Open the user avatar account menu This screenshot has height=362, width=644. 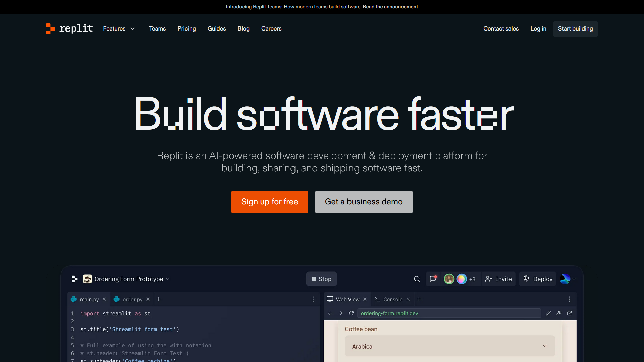pos(568,279)
